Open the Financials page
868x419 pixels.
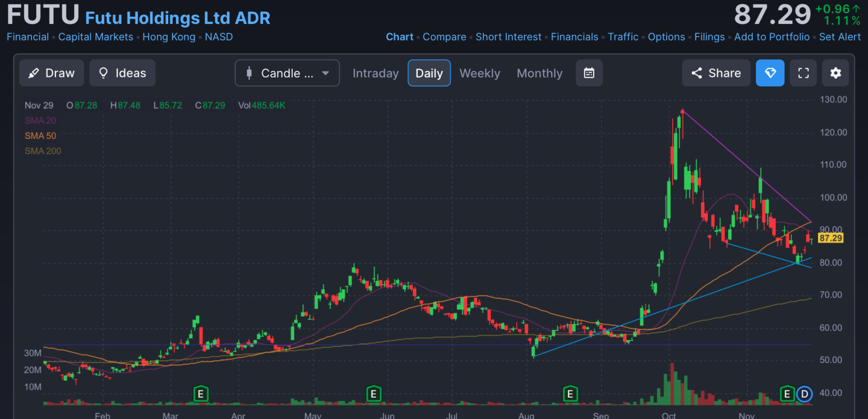(x=575, y=37)
